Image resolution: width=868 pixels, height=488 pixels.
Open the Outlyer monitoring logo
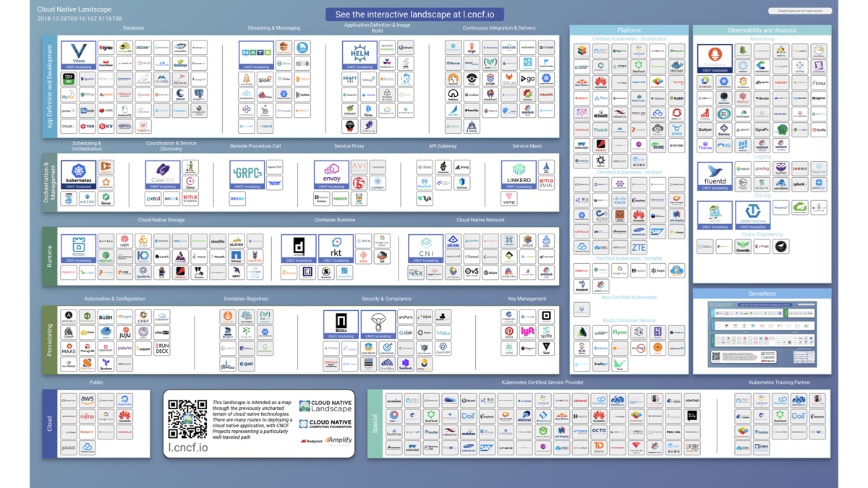click(x=705, y=129)
